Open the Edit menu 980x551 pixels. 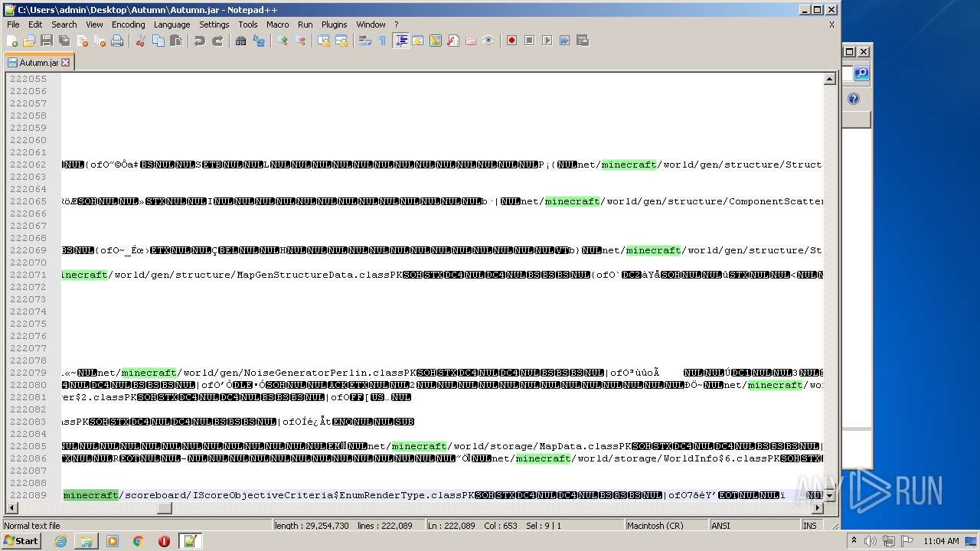[x=35, y=24]
